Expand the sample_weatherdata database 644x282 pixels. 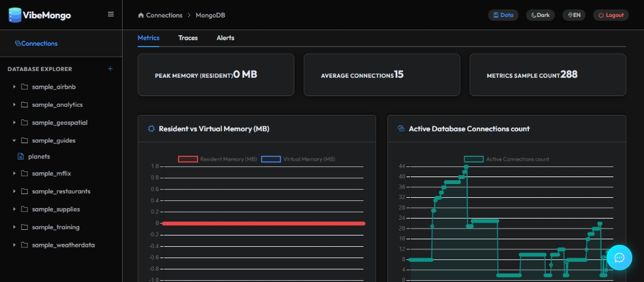coord(14,245)
